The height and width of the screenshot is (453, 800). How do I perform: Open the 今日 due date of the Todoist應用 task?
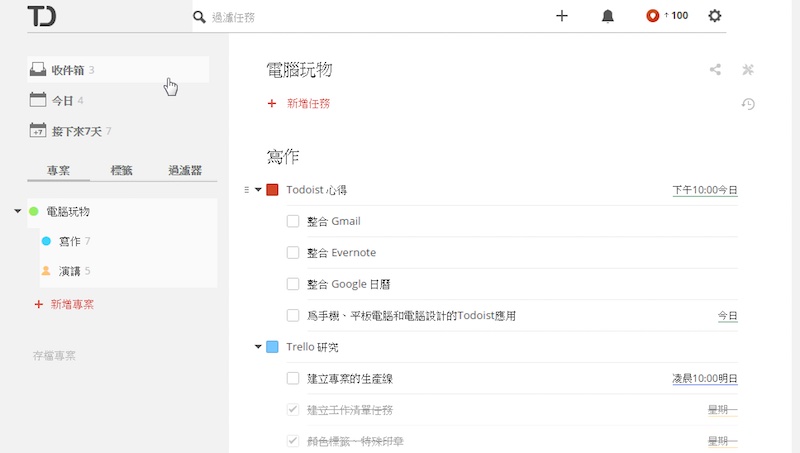click(x=728, y=316)
